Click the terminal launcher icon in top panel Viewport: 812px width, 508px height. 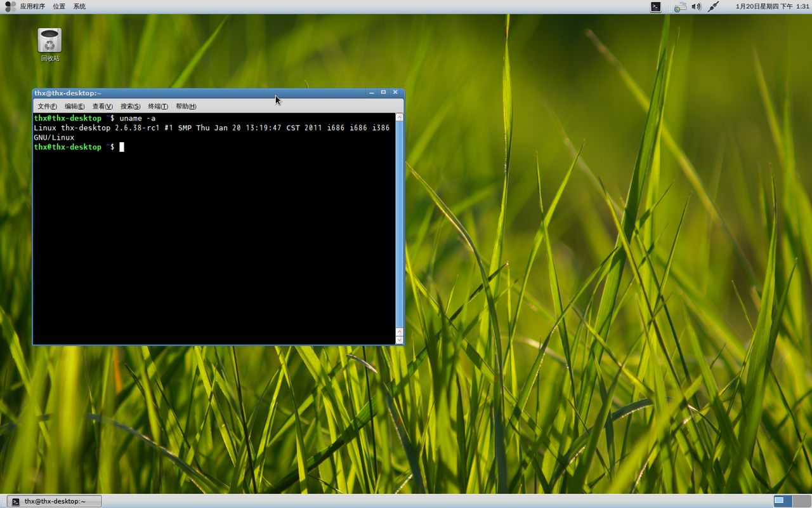pos(656,6)
